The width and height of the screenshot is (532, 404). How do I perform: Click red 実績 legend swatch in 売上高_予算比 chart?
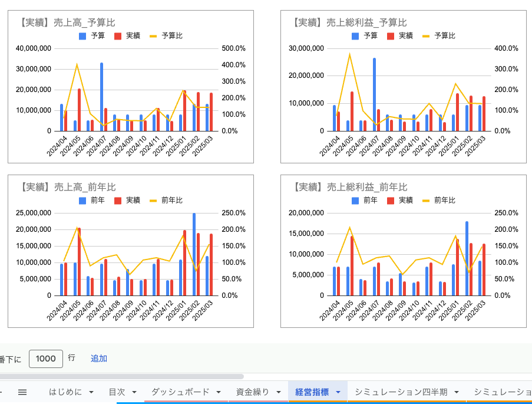coord(118,36)
